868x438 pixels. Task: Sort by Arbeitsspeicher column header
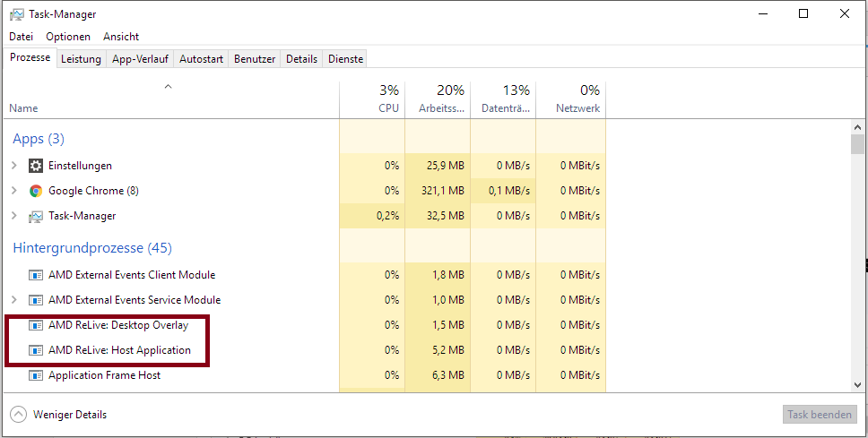point(438,99)
